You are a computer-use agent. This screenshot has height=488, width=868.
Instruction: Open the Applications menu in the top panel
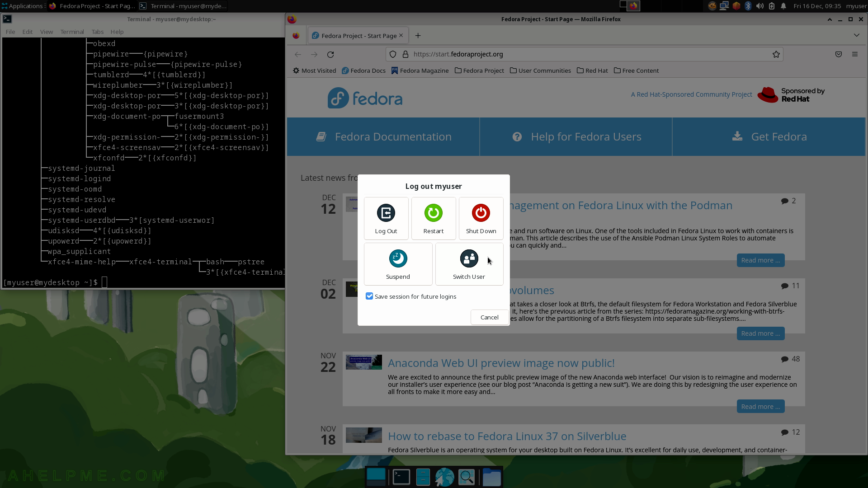(x=23, y=6)
